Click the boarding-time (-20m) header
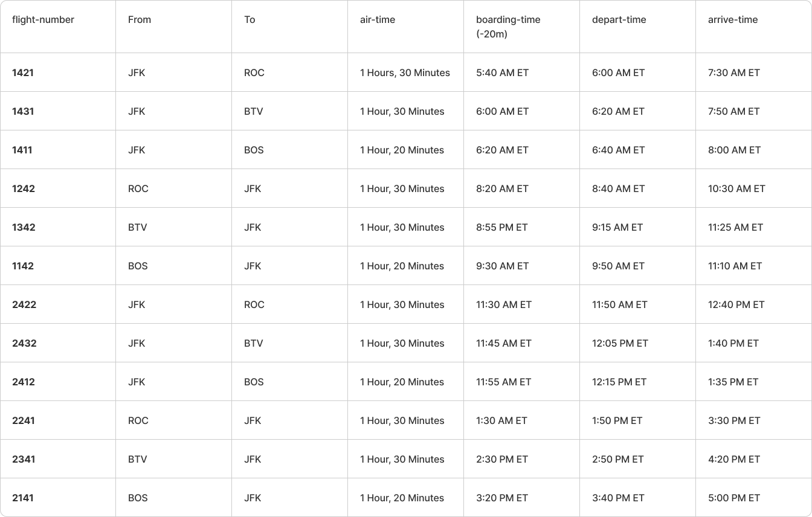This screenshot has height=517, width=812. [508, 27]
